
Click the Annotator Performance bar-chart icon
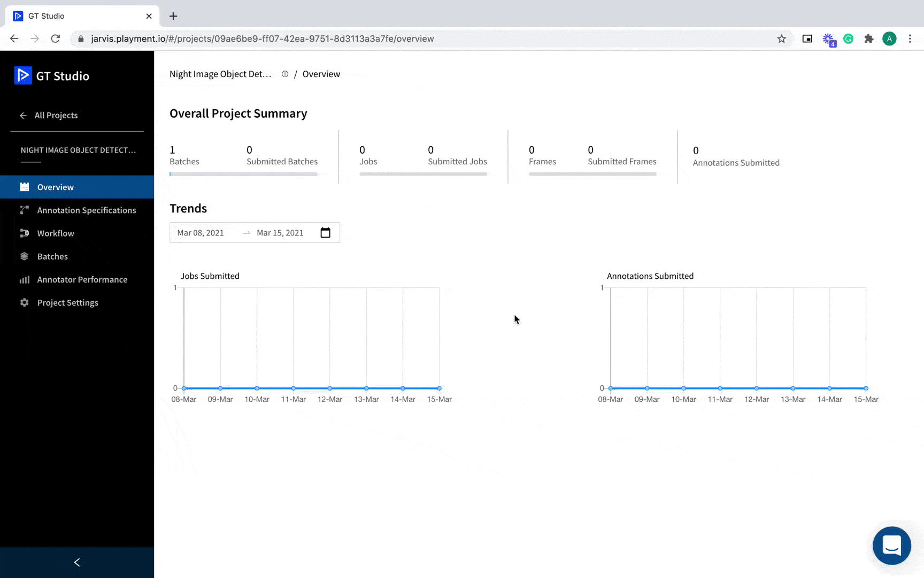click(25, 279)
